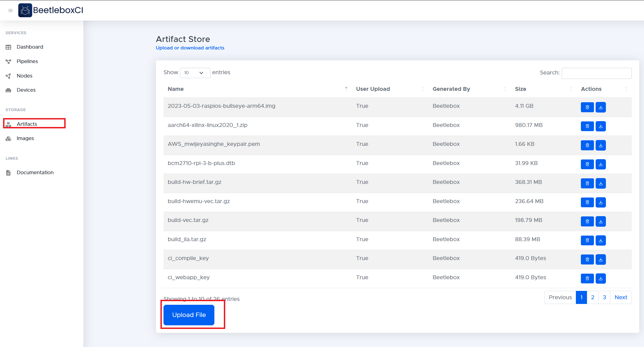Viewport: 644px width, 347px height.
Task: Open the Documentation page
Action: (x=35, y=172)
